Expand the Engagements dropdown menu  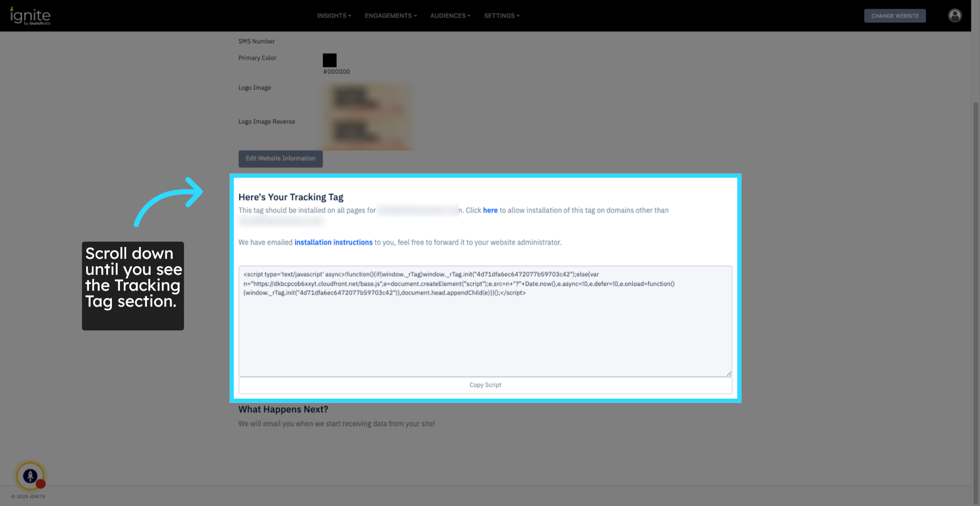pos(390,16)
